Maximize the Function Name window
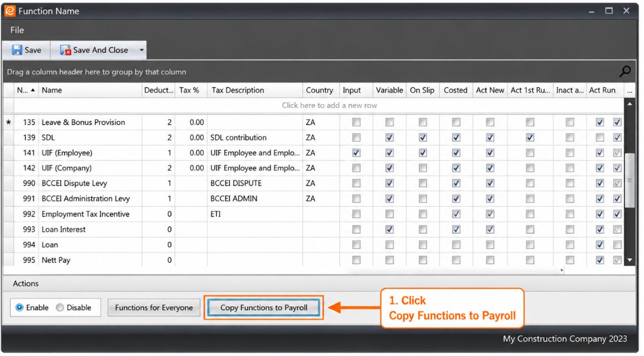The image size is (644, 356). pos(609,11)
